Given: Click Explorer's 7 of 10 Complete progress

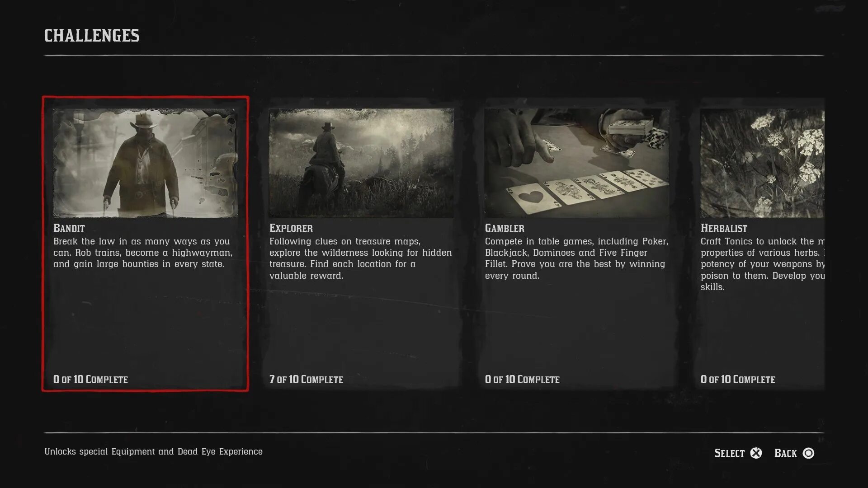Looking at the screenshot, I should click(x=306, y=380).
